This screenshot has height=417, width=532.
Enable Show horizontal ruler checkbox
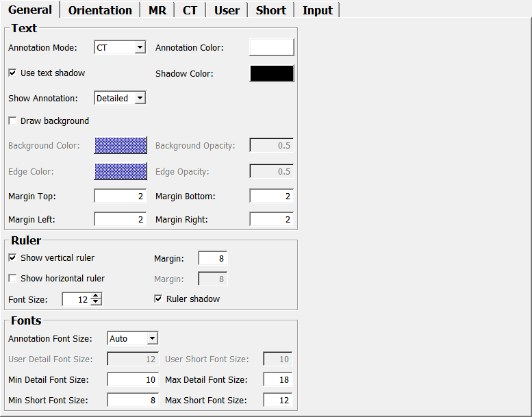(12, 279)
